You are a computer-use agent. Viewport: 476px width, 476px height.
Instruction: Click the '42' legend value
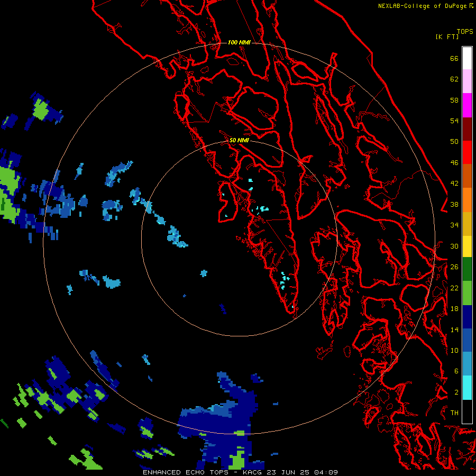[x=454, y=184]
